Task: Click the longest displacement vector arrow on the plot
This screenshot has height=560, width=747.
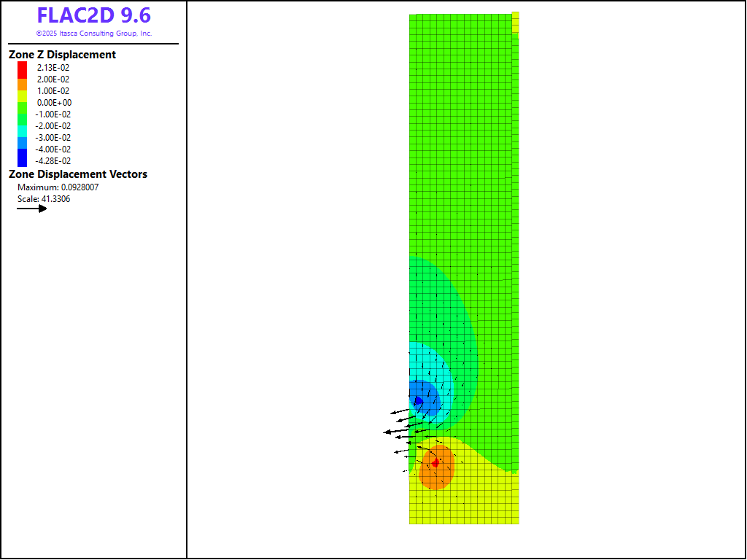Action: click(398, 432)
